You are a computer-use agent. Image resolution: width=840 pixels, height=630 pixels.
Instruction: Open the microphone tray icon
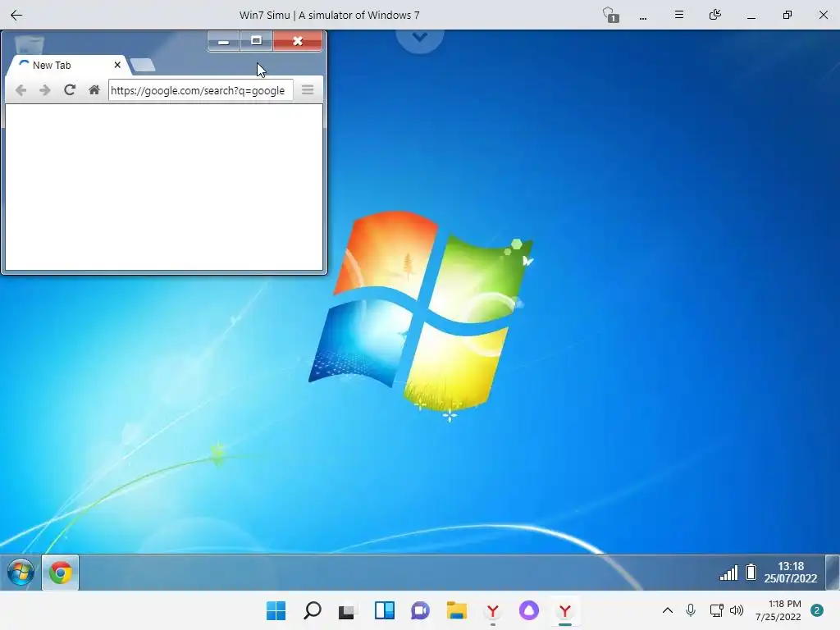[x=691, y=610]
